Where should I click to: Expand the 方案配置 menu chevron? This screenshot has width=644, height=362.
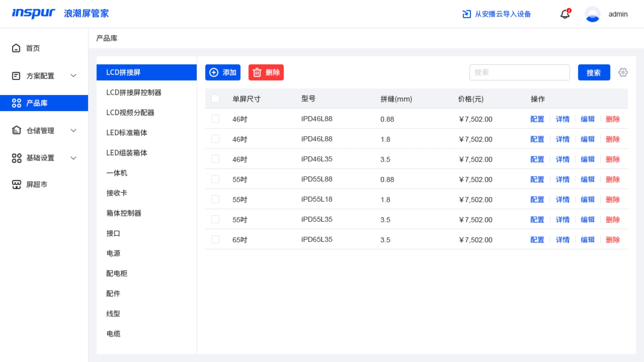click(x=73, y=76)
